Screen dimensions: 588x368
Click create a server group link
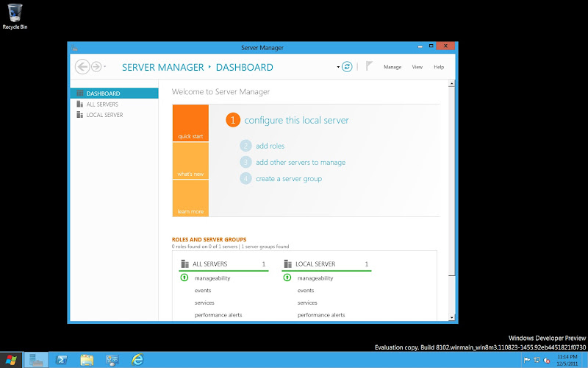coord(289,179)
